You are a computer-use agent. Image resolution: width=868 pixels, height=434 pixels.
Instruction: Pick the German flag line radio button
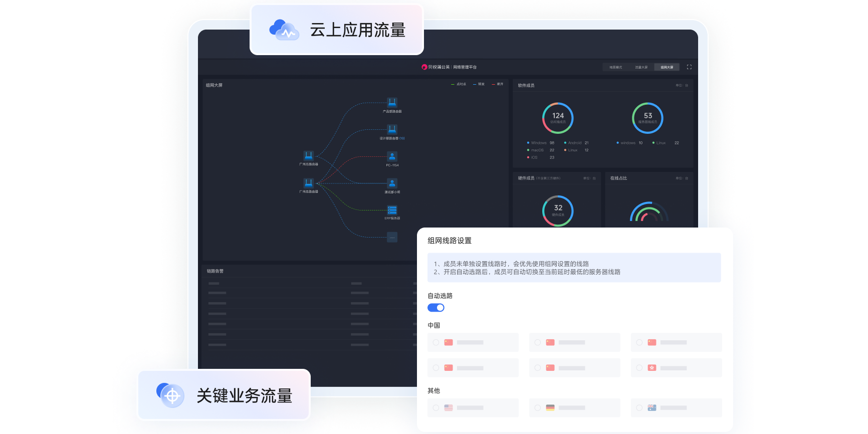pyautogui.click(x=538, y=408)
